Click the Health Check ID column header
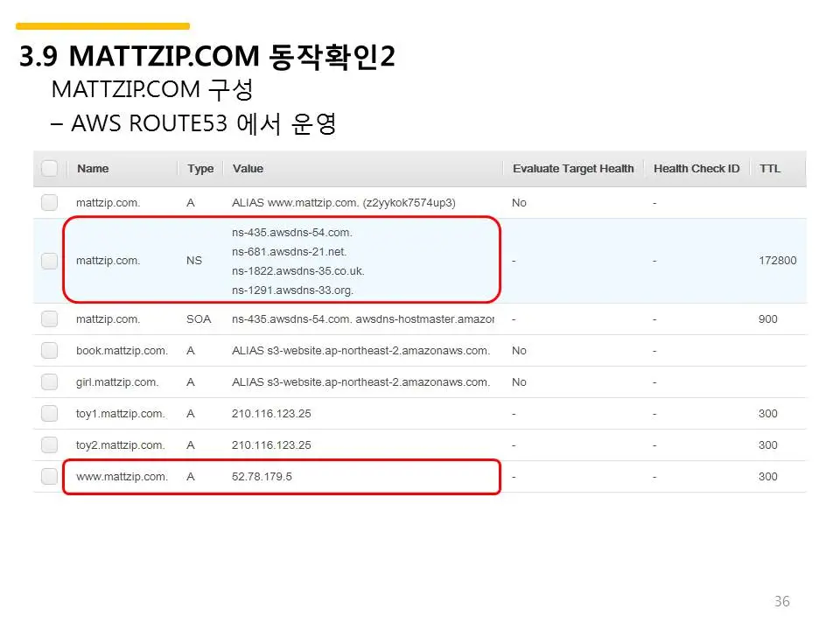 pyautogui.click(x=696, y=169)
